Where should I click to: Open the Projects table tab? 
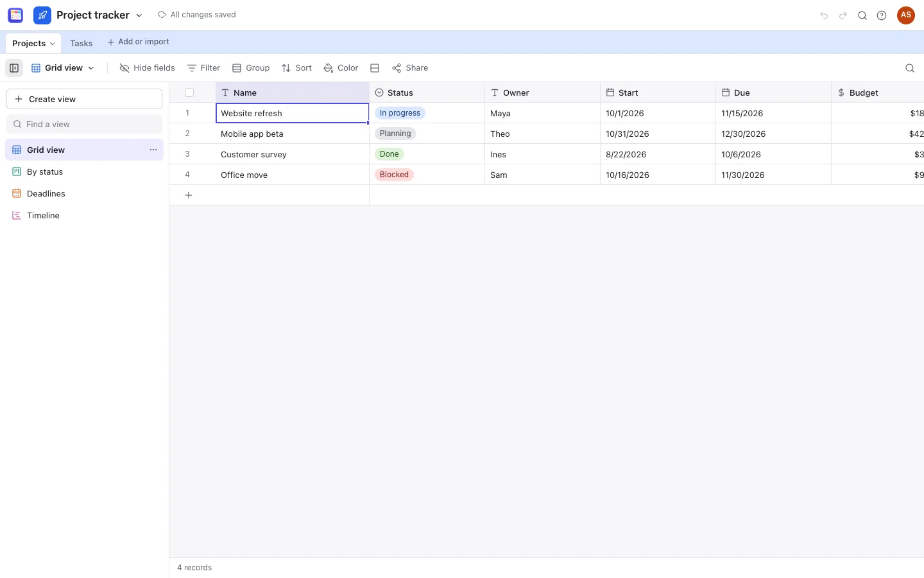[x=33, y=44]
